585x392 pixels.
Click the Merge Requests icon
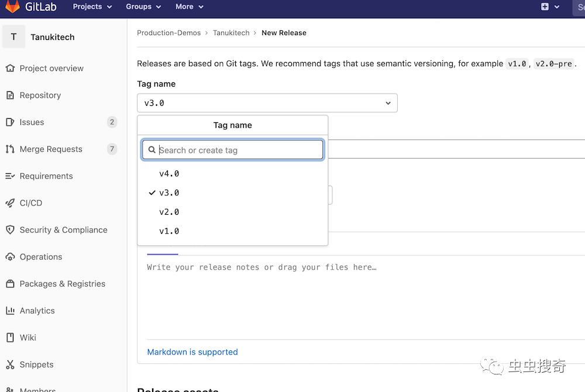(x=10, y=149)
